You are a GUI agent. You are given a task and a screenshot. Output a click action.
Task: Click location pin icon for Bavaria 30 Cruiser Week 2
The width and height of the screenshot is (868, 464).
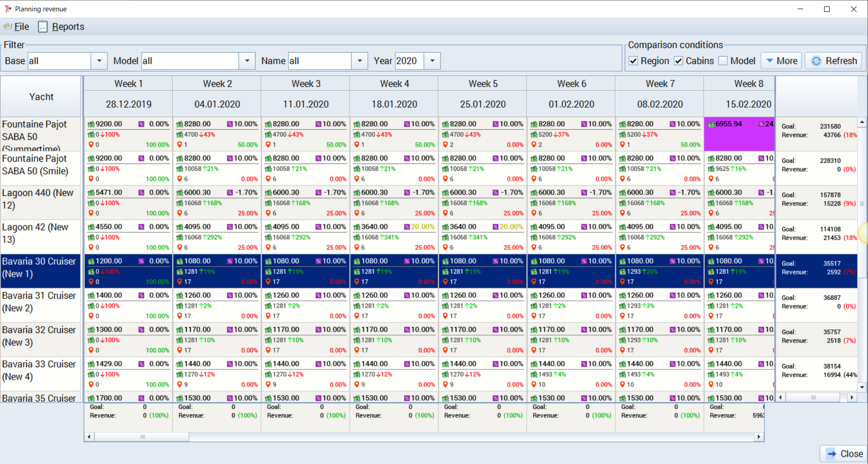180,281
